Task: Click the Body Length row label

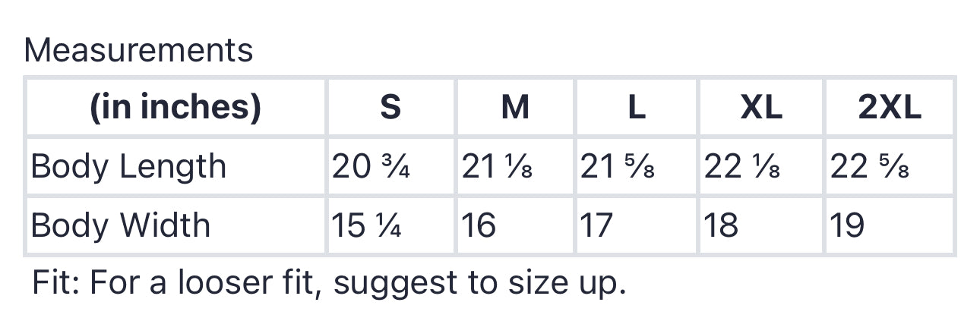Action: [128, 166]
